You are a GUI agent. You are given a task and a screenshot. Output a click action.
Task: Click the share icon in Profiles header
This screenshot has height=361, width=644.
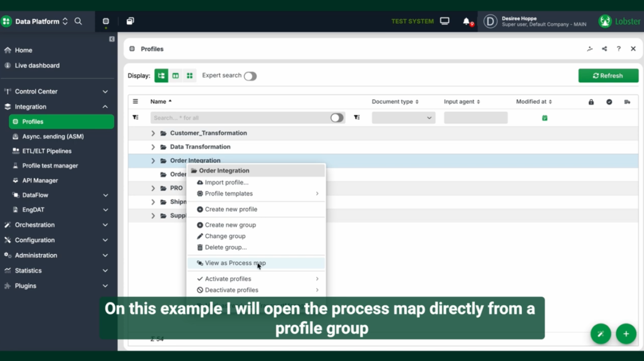(x=604, y=49)
